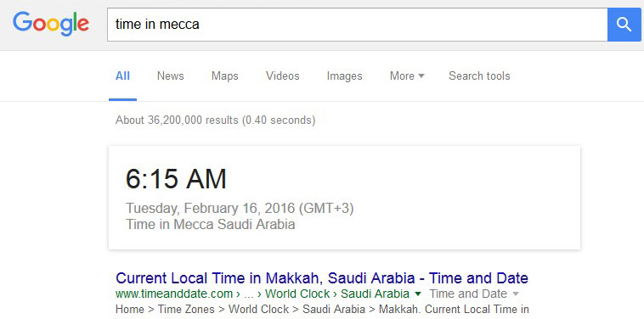Open the green arrow beside Saudi Arabia breadcrumb
644x319 pixels.
(418, 294)
